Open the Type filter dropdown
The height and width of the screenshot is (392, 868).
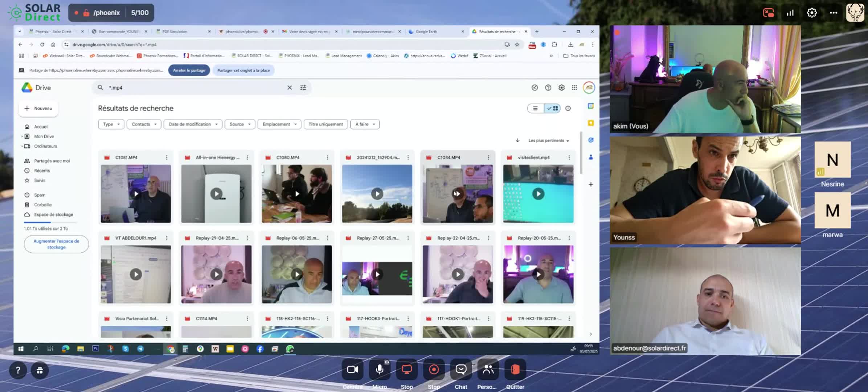point(111,124)
